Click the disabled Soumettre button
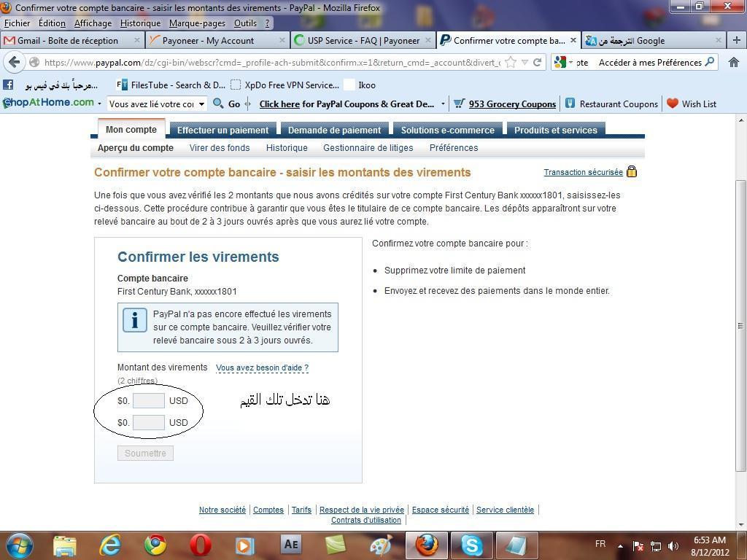The width and height of the screenshot is (747, 560). click(145, 454)
